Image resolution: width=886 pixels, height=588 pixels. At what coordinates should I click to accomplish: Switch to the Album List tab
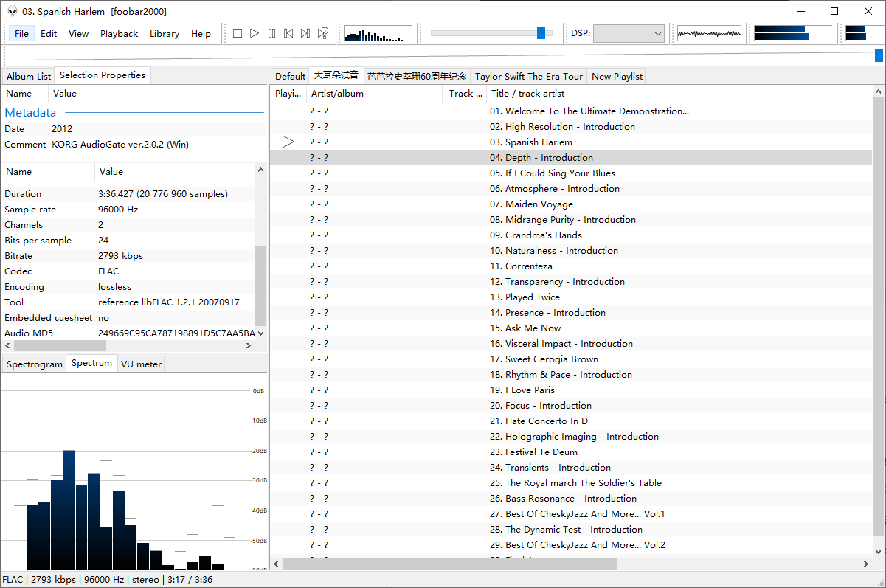coord(29,76)
